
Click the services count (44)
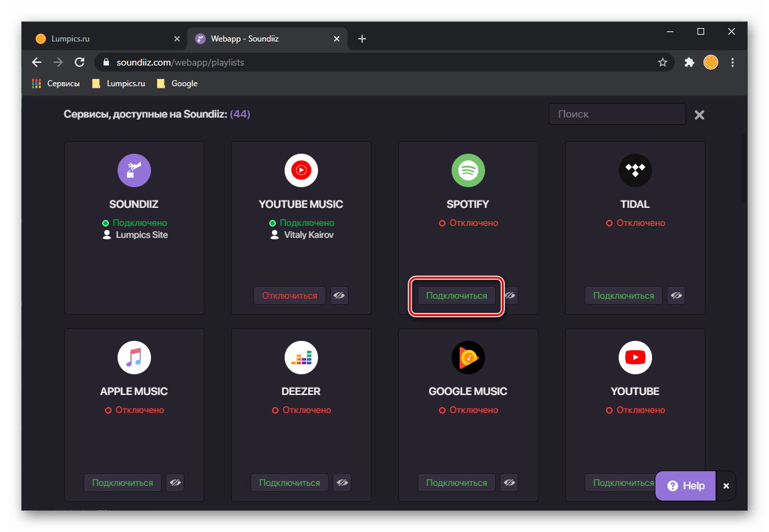click(x=241, y=114)
